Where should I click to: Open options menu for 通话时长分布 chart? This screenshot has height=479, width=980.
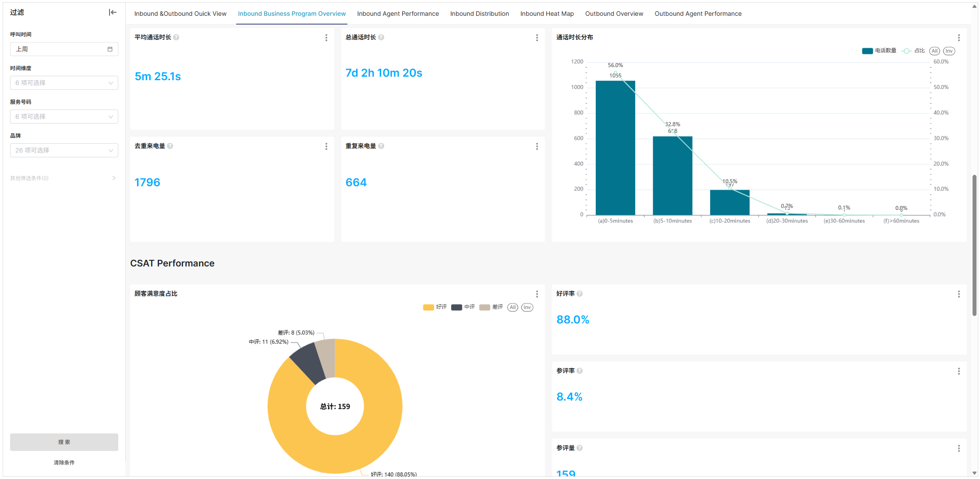click(x=959, y=38)
